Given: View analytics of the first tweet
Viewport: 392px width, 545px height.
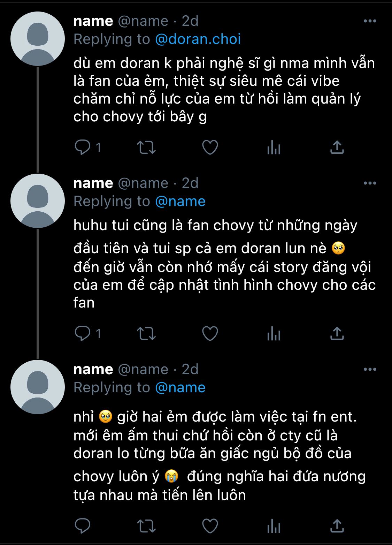Looking at the screenshot, I should [x=274, y=147].
